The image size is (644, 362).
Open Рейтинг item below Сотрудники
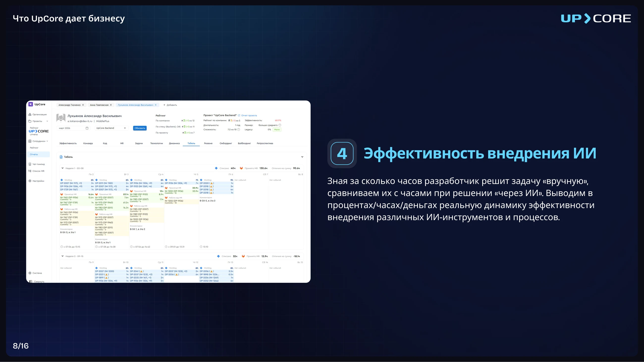[x=34, y=148]
